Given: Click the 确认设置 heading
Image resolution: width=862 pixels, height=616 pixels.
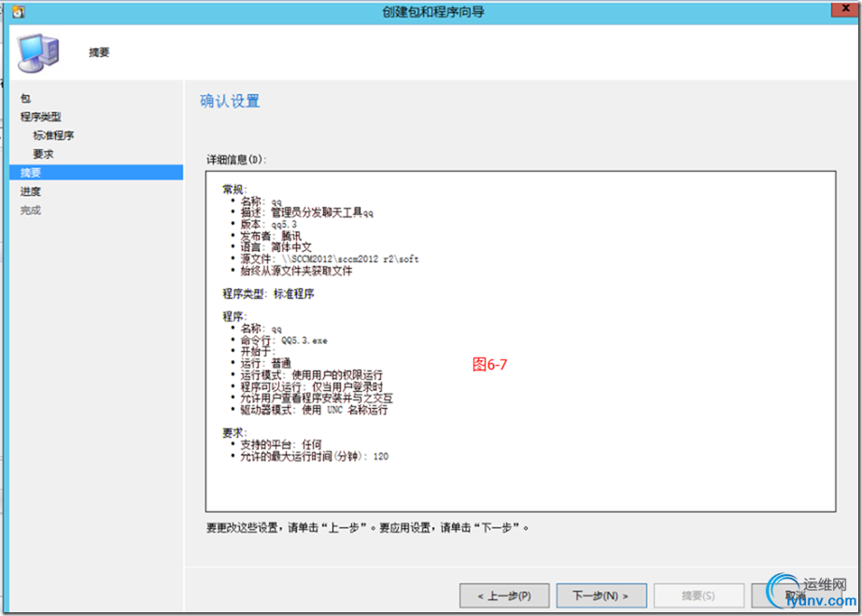Looking at the screenshot, I should click(x=230, y=101).
